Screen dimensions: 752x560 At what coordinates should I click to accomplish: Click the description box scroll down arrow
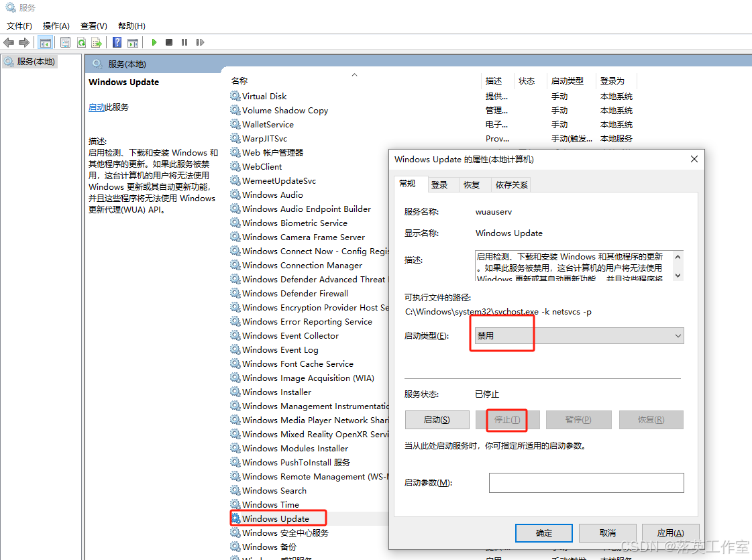click(x=678, y=275)
